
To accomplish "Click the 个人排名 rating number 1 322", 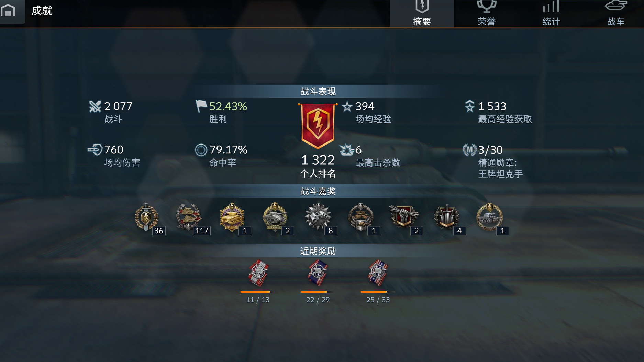I will click(x=318, y=160).
